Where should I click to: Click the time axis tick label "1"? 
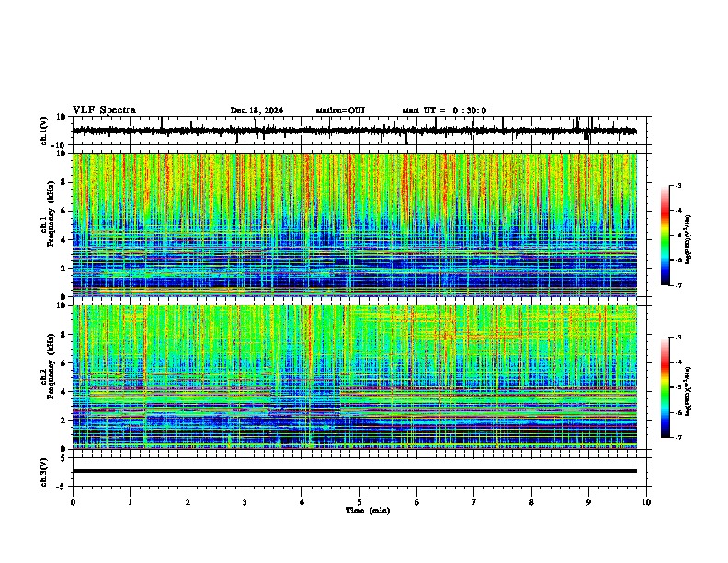pyautogui.click(x=131, y=502)
